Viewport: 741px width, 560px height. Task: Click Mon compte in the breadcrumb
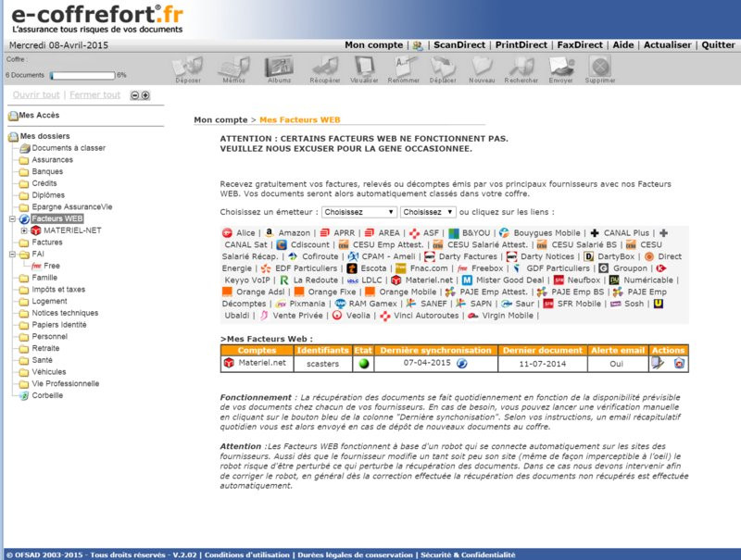[220, 120]
